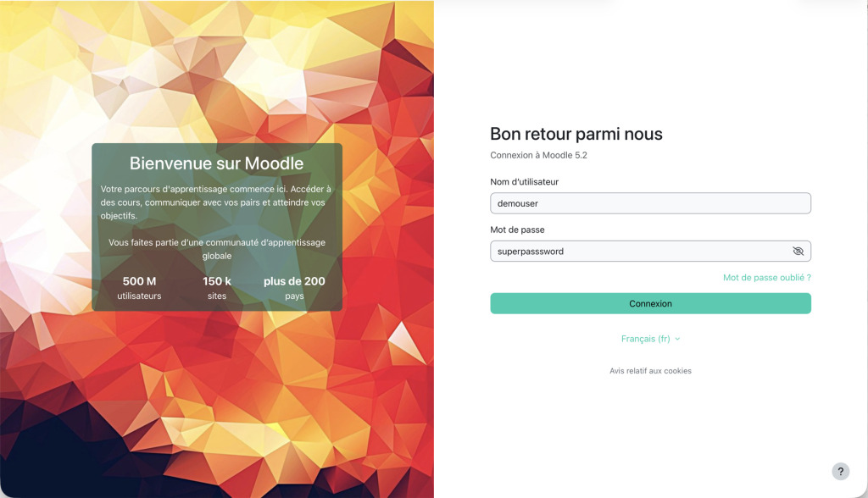Click the superpasssword password entry

(x=529, y=251)
